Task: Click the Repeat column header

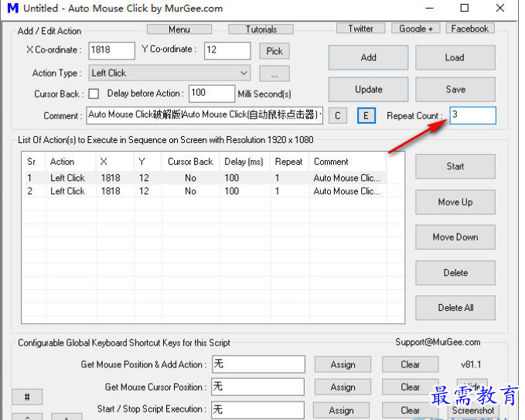Action: point(288,162)
